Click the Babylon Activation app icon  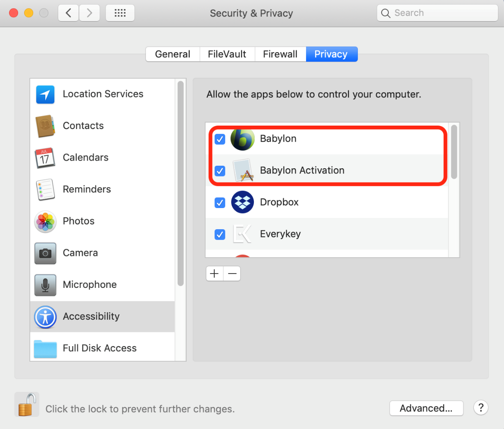coord(243,170)
